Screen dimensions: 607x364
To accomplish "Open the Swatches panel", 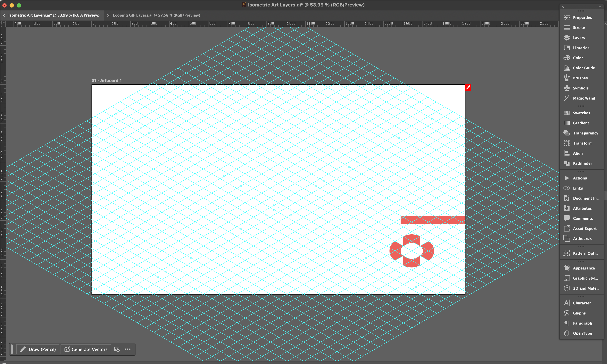I will tap(581, 113).
